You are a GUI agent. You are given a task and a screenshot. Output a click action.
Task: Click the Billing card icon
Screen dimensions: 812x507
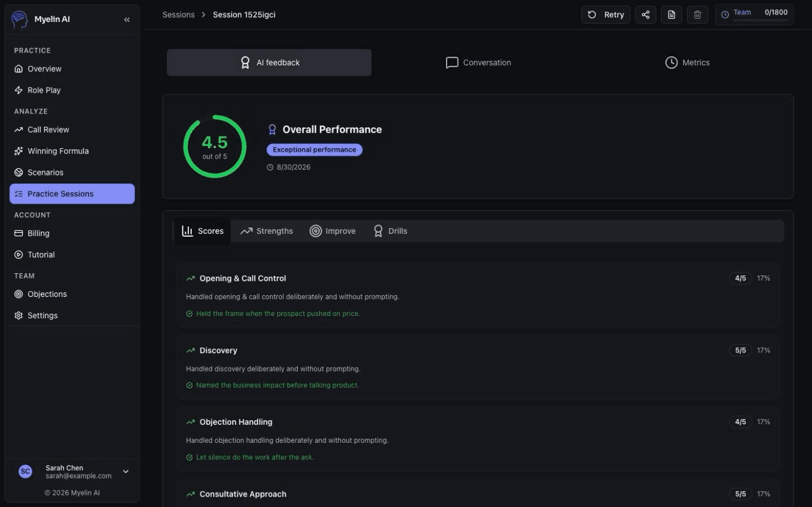click(x=19, y=233)
